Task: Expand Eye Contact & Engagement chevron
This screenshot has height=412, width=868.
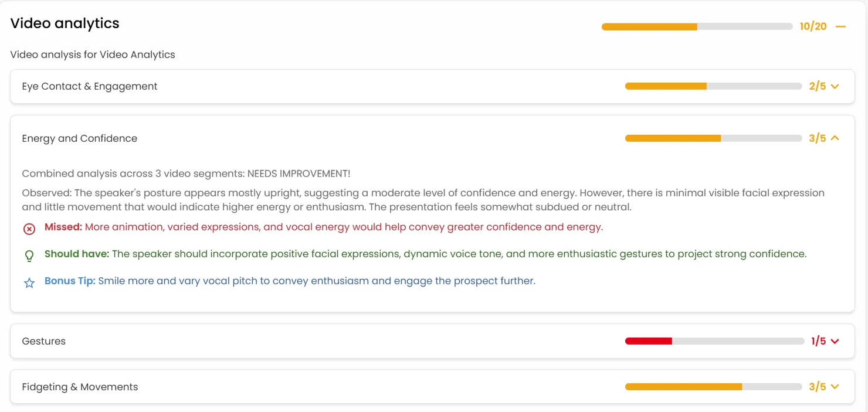Action: pos(835,87)
